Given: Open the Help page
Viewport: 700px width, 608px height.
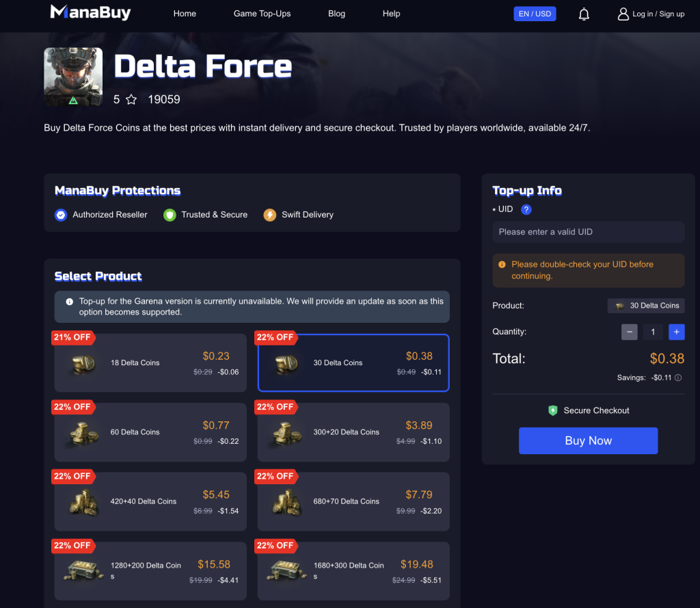Looking at the screenshot, I should pyautogui.click(x=391, y=14).
